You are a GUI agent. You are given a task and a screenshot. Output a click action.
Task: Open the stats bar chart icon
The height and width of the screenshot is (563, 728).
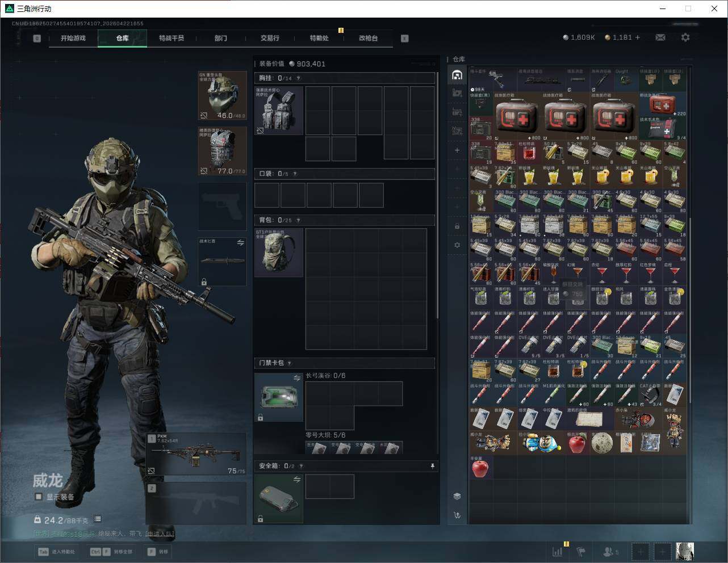pyautogui.click(x=558, y=551)
